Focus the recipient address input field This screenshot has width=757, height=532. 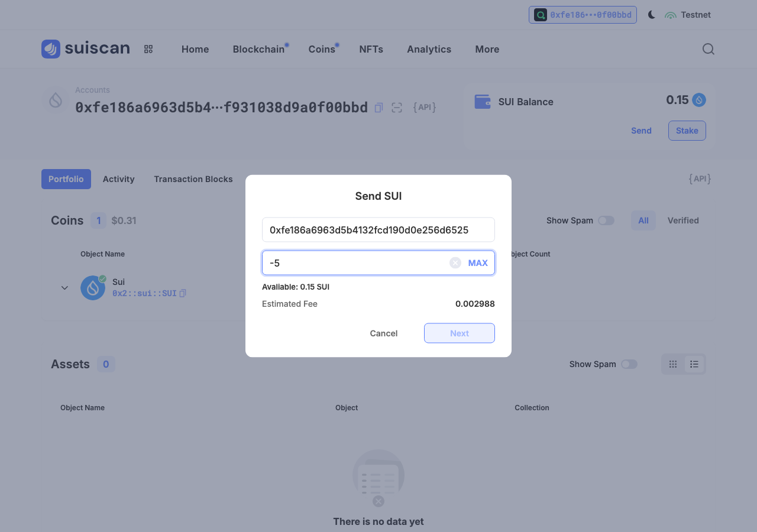click(378, 230)
